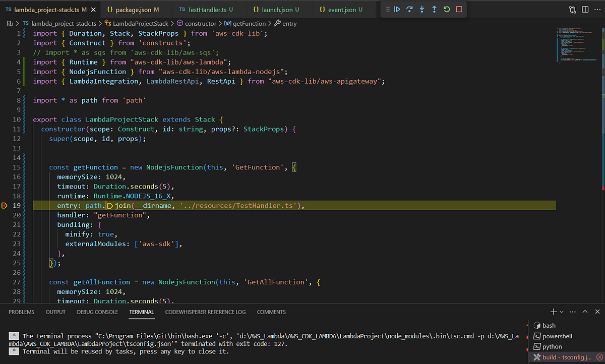Stop debugging with the red square
Viewport: 605px width, 364px height.
coord(459,10)
